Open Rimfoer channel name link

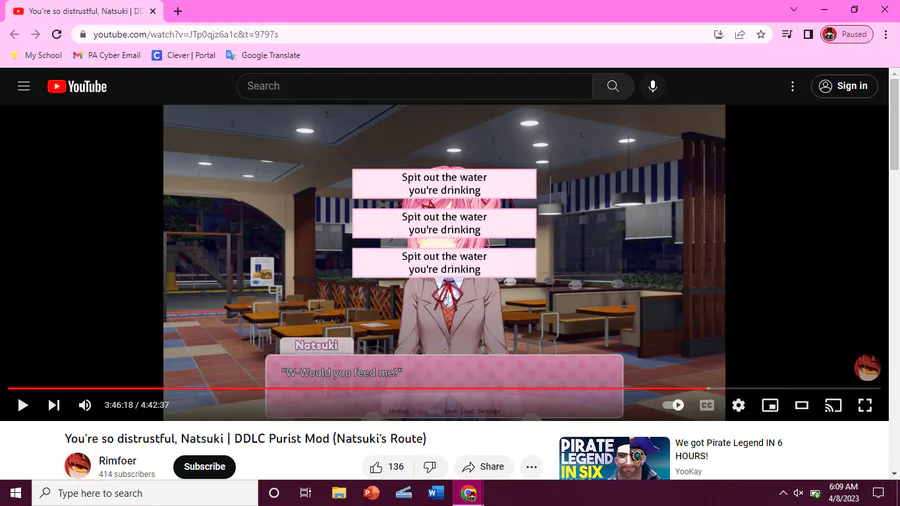[x=117, y=461]
